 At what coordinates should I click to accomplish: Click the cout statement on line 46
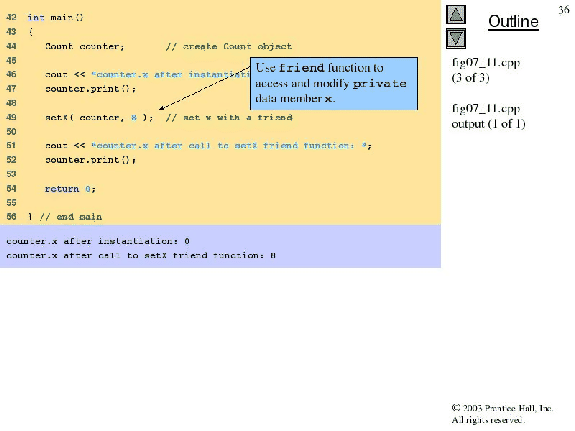click(147, 75)
